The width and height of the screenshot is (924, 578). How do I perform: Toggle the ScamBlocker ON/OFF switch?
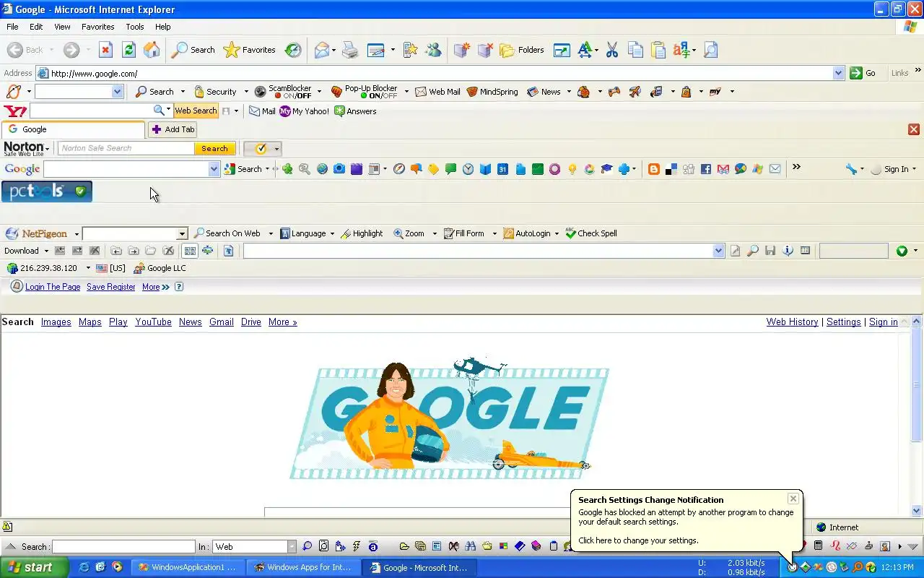pyautogui.click(x=292, y=95)
